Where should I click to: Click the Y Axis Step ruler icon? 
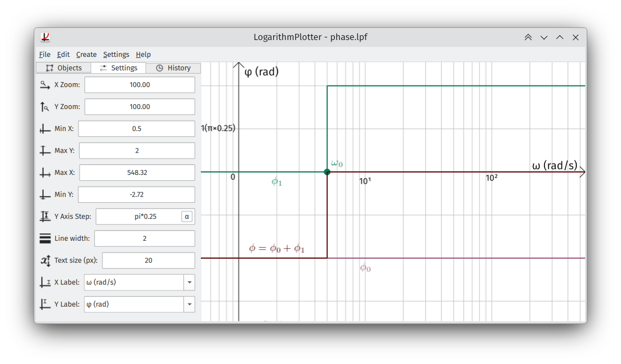tap(45, 216)
